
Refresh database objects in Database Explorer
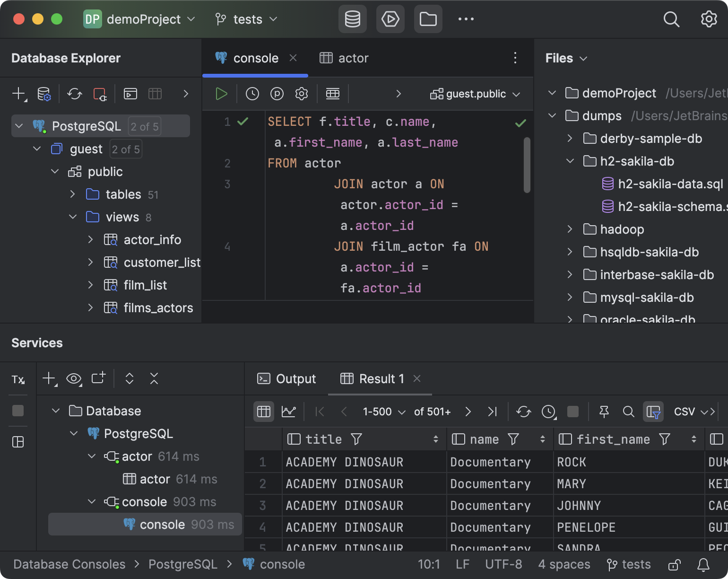[x=74, y=94]
